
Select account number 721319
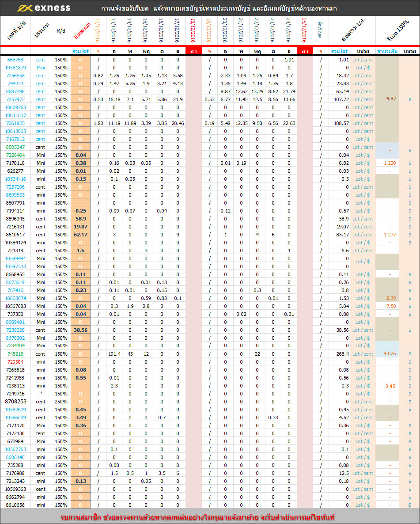click(15, 251)
